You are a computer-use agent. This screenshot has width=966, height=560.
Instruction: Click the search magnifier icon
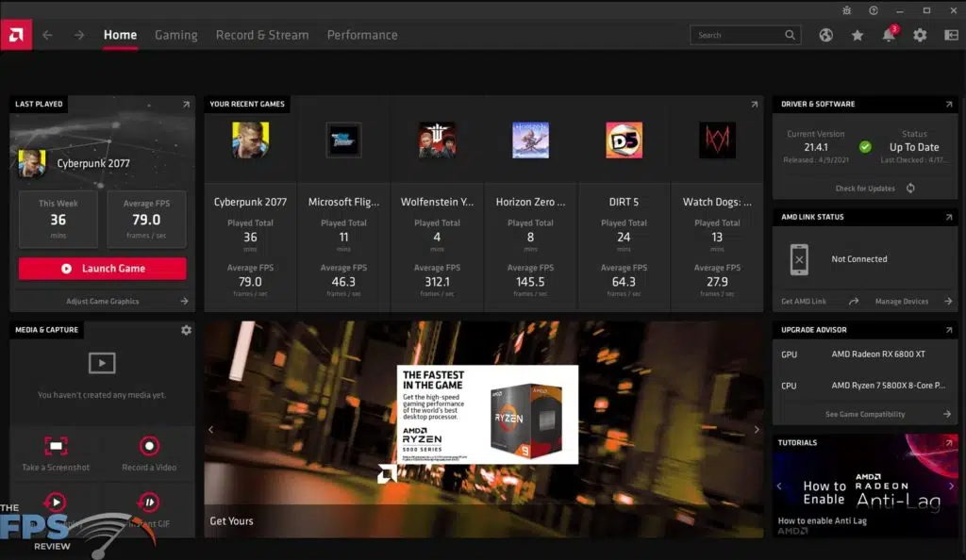[790, 35]
